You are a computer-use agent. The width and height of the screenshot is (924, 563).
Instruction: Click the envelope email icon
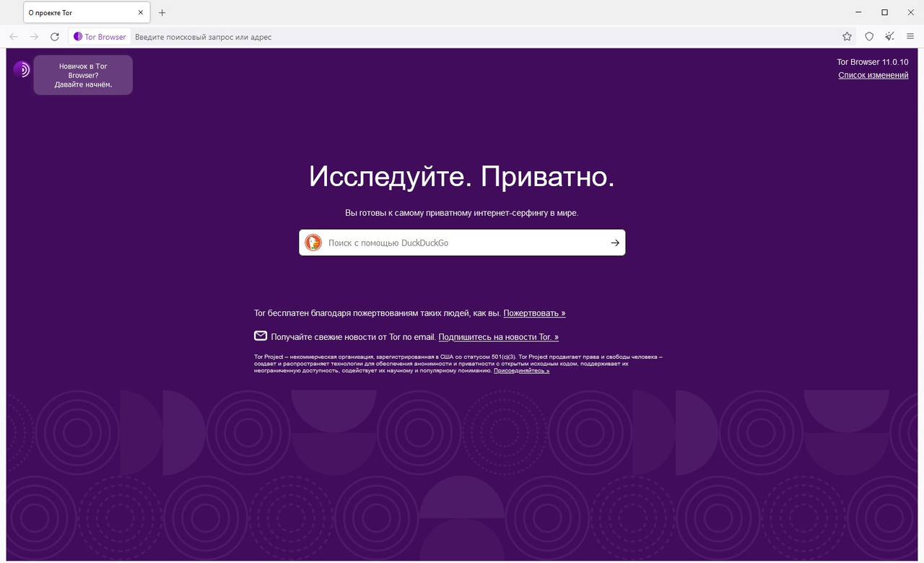click(261, 336)
